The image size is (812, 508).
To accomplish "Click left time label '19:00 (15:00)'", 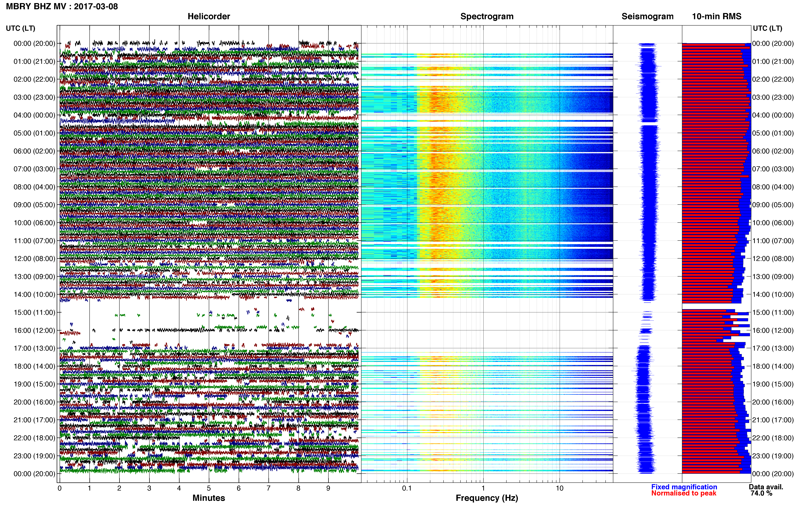I will (34, 384).
